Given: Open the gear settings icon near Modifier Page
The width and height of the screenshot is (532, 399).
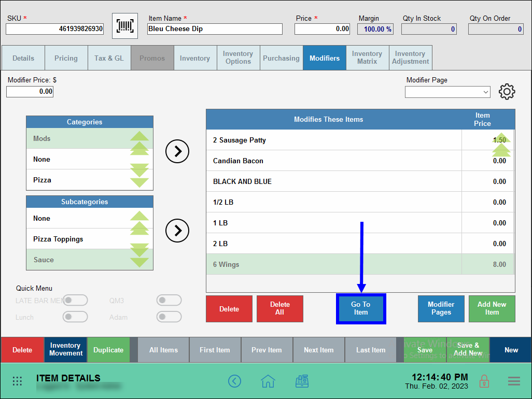Looking at the screenshot, I should (507, 92).
